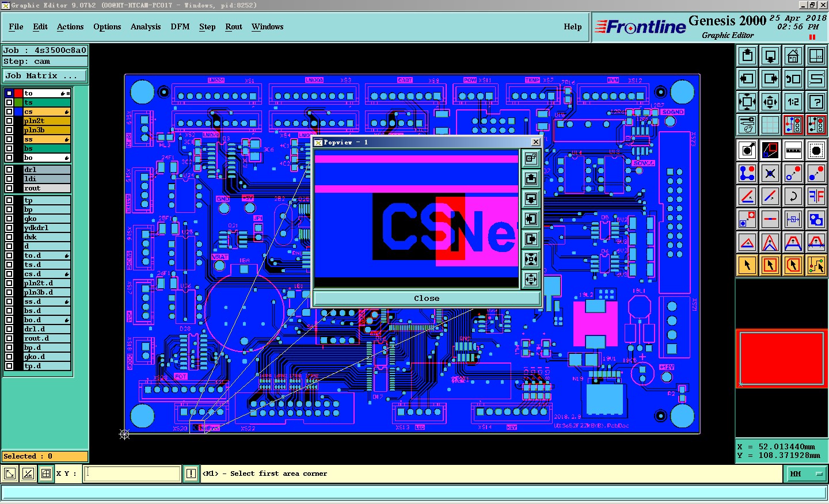
Task: Click the delete feature X icon
Action: coord(770,173)
